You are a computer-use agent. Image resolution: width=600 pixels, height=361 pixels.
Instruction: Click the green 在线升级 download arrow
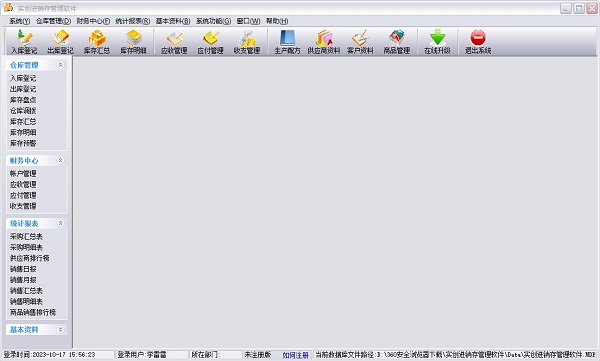click(x=437, y=41)
